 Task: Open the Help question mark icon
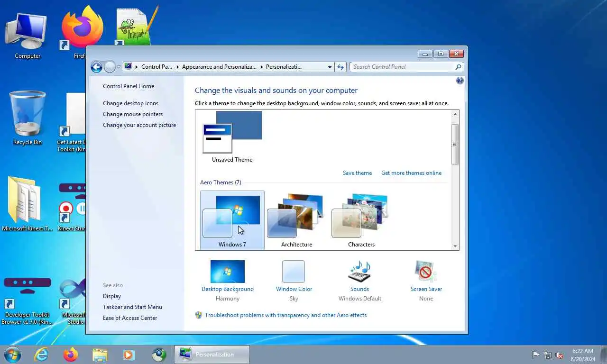pyautogui.click(x=460, y=81)
